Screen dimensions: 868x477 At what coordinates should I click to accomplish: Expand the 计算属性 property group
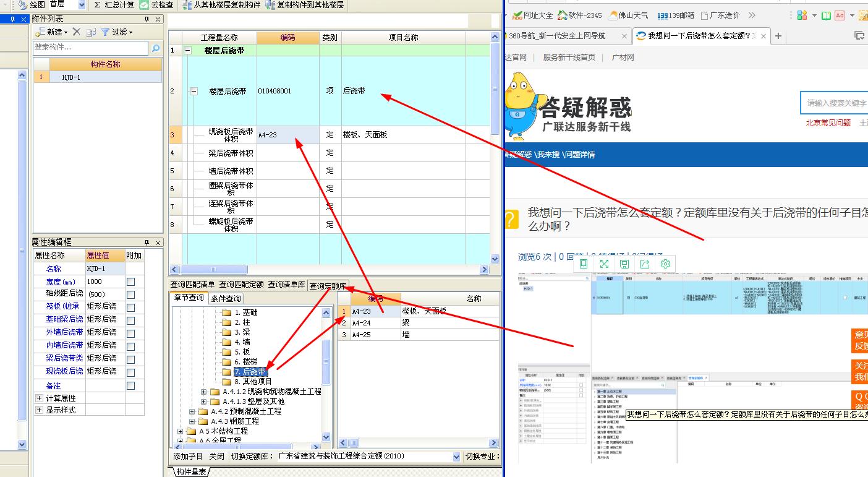coord(40,398)
